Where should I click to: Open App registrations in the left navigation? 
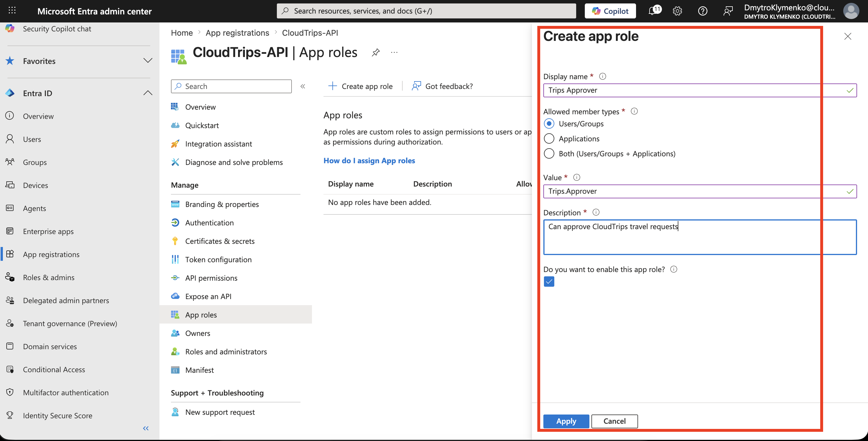(51, 254)
